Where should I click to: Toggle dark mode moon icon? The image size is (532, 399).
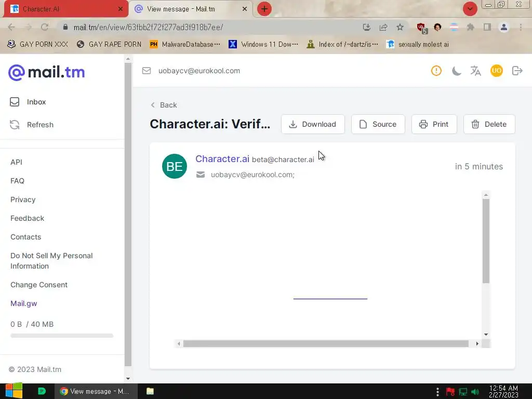tap(456, 71)
